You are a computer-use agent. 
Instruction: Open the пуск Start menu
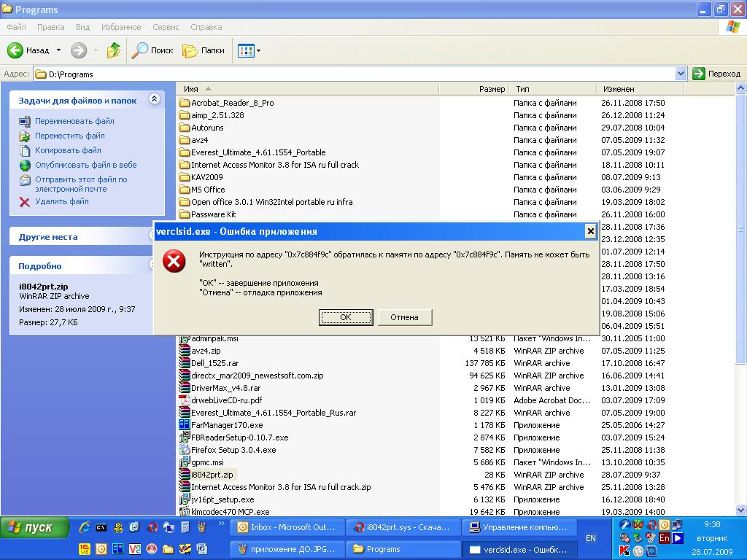(x=34, y=528)
